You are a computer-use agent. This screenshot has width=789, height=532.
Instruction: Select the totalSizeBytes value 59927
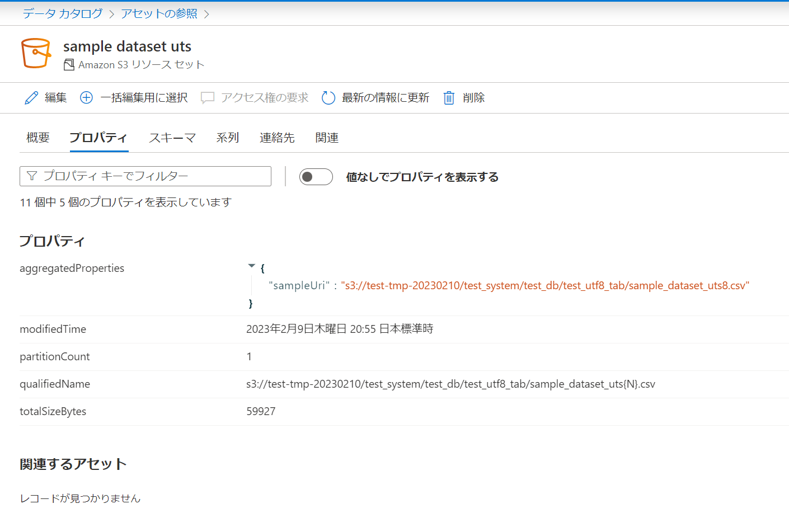261,411
